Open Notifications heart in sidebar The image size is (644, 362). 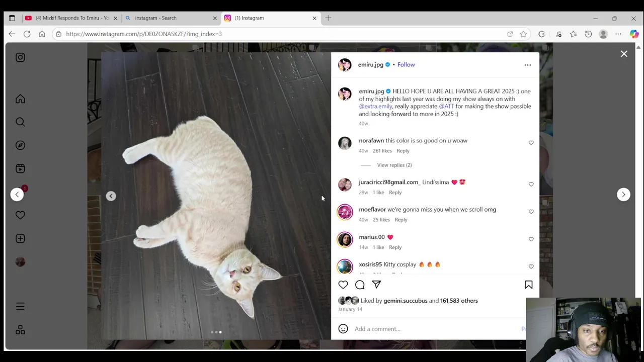(20, 215)
